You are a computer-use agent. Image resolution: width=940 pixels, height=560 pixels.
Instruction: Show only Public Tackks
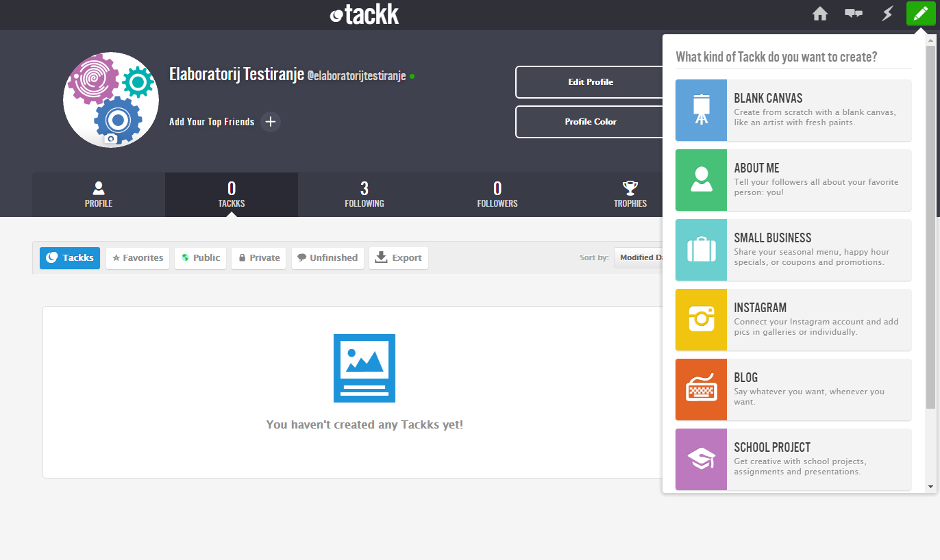(x=200, y=258)
